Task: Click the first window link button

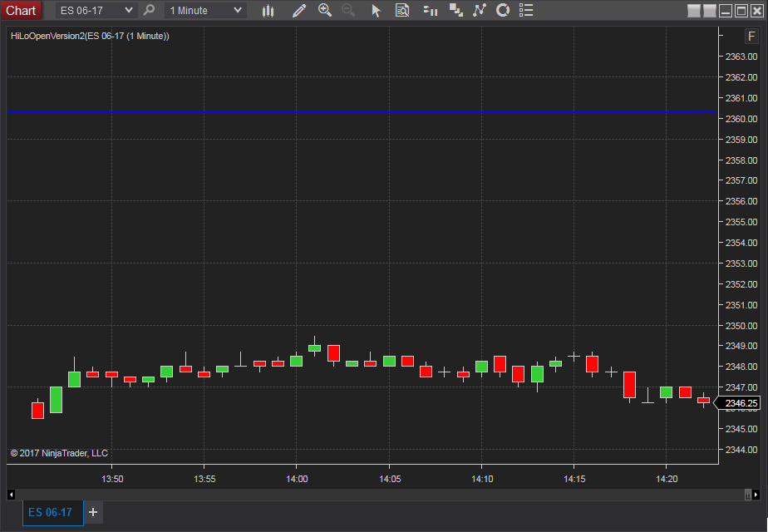Action: coord(693,11)
